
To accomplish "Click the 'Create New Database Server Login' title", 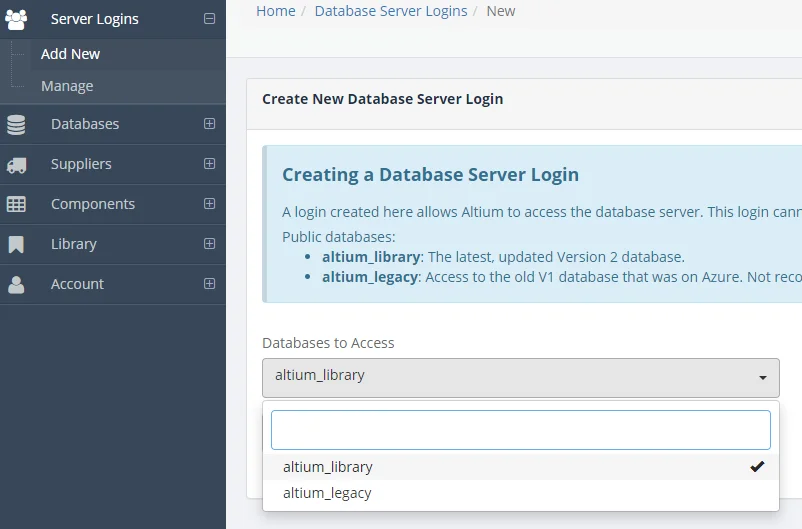I will [383, 99].
